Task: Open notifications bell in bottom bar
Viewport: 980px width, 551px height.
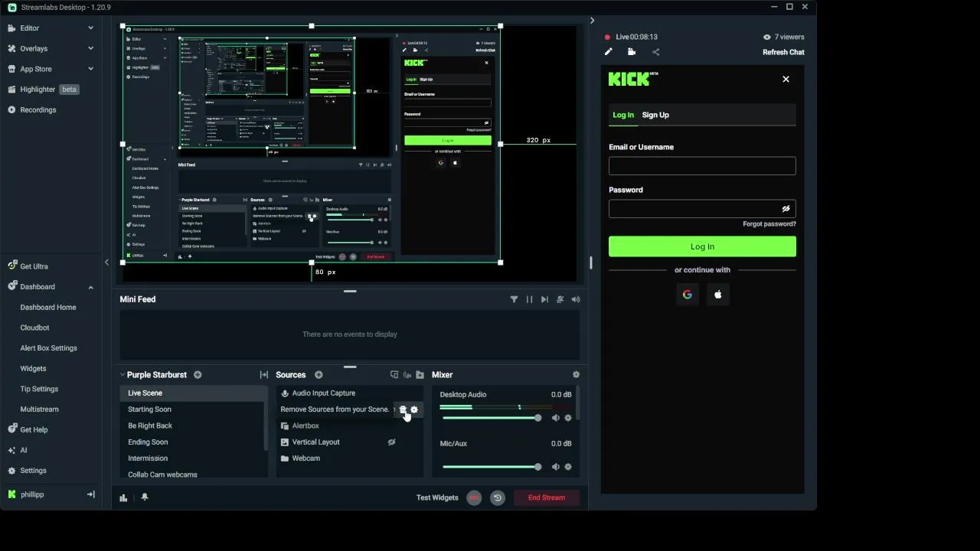Action: [x=145, y=497]
